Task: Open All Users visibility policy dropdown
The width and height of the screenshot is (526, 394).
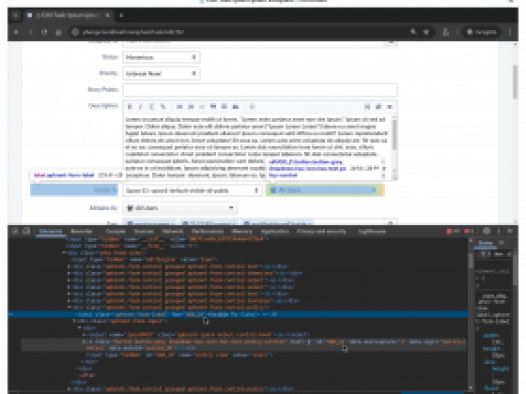Action: 322,190
